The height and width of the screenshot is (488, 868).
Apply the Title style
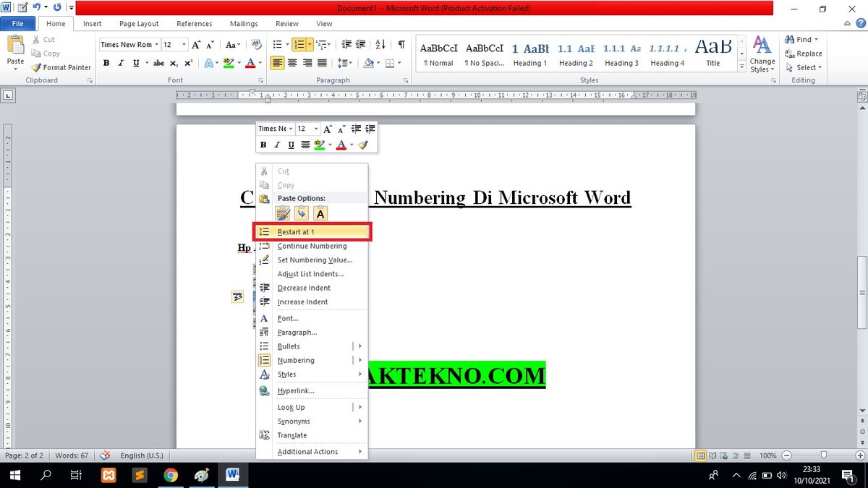(713, 53)
